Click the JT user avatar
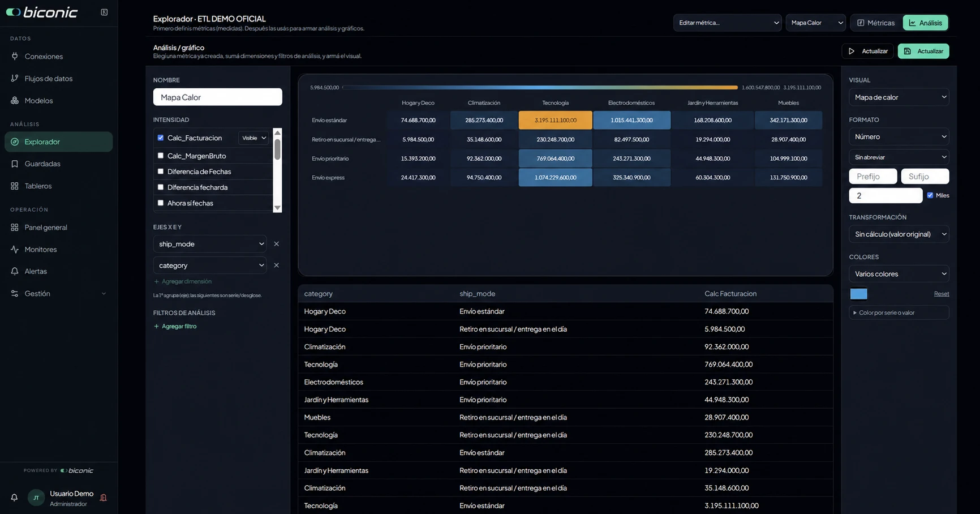Viewport: 980px width, 514px height. click(x=36, y=498)
